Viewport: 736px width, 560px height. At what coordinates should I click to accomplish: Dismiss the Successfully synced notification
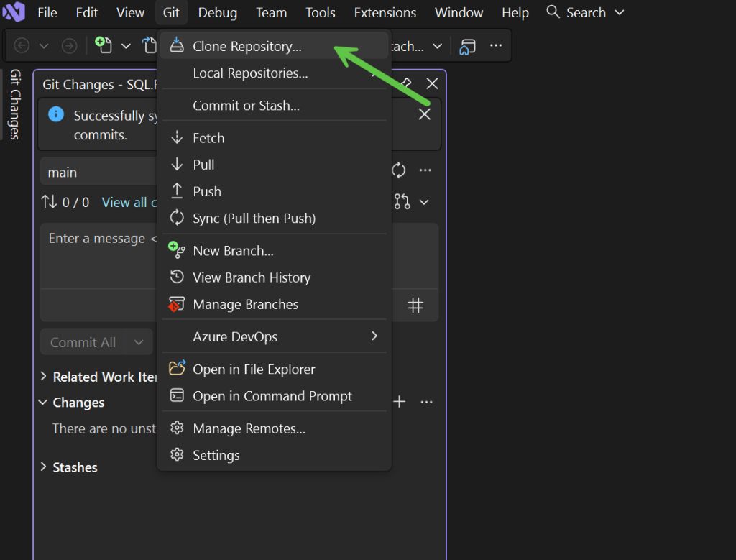pyautogui.click(x=424, y=114)
